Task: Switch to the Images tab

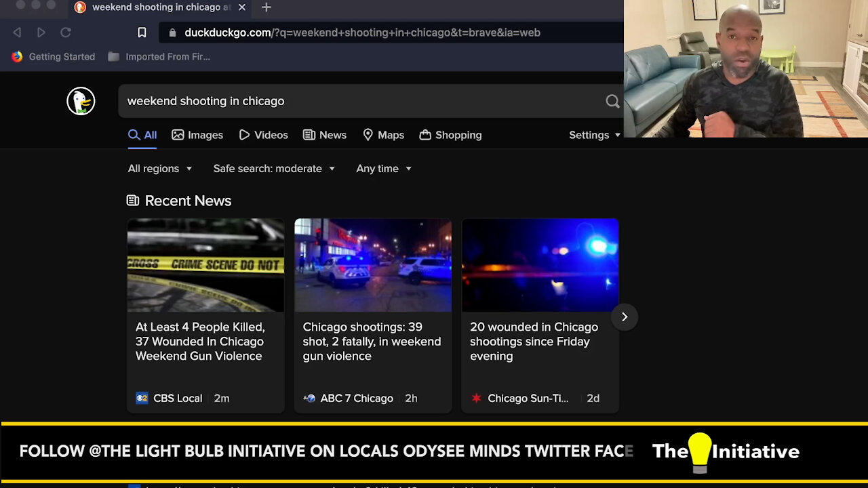Action: (197, 135)
